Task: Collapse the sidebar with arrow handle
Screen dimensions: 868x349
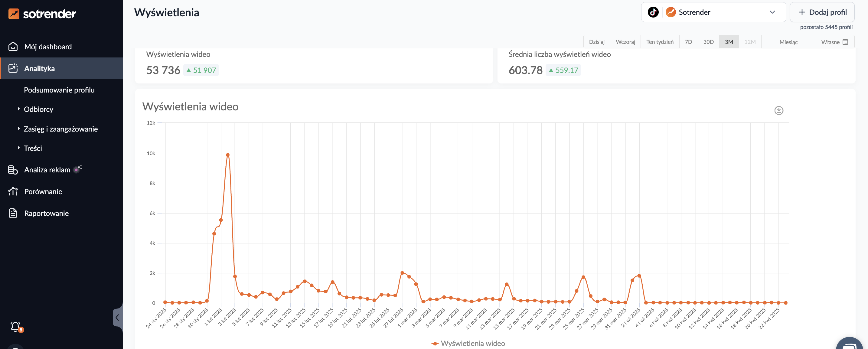Action: point(117,317)
